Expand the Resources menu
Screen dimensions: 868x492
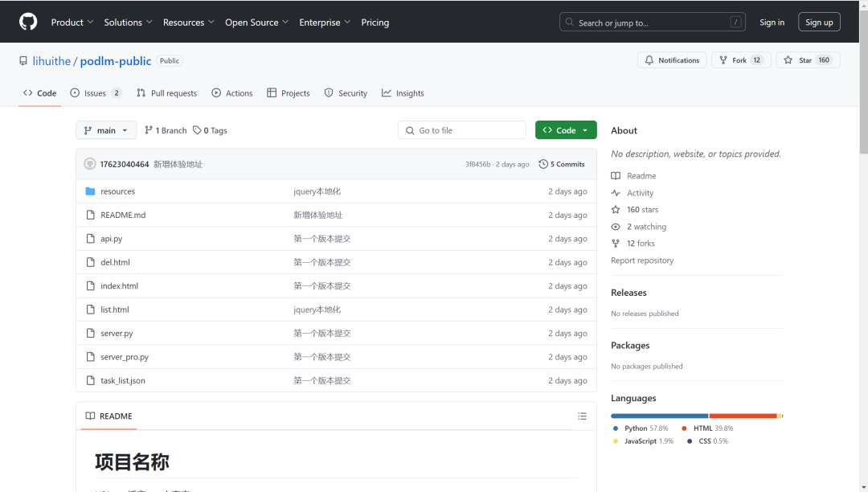point(188,23)
